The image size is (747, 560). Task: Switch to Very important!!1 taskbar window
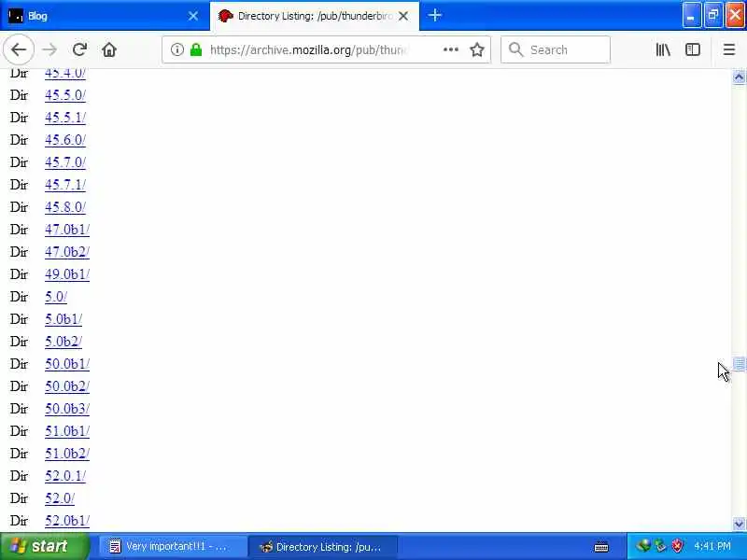(173, 546)
